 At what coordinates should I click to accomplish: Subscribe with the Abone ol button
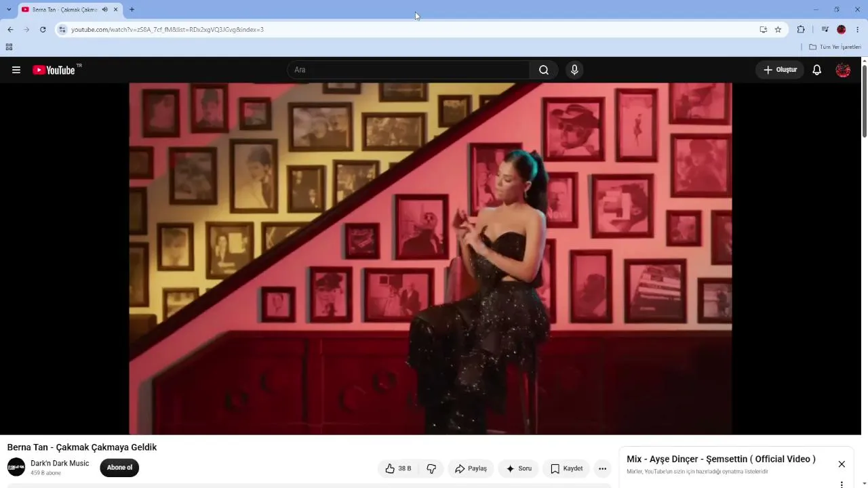coord(119,468)
